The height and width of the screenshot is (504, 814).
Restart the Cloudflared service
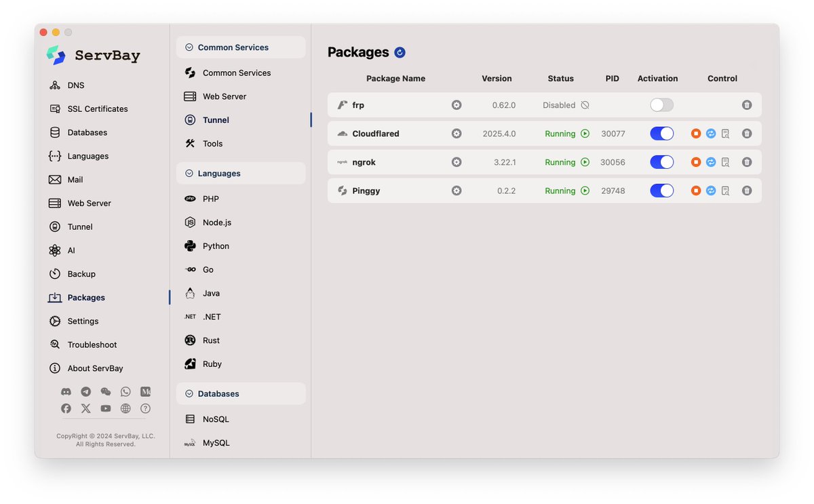pyautogui.click(x=711, y=134)
